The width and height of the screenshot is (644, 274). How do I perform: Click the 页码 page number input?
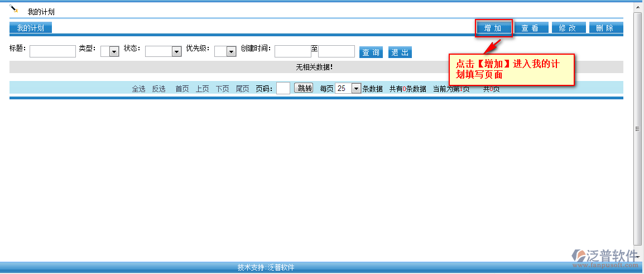[x=283, y=88]
